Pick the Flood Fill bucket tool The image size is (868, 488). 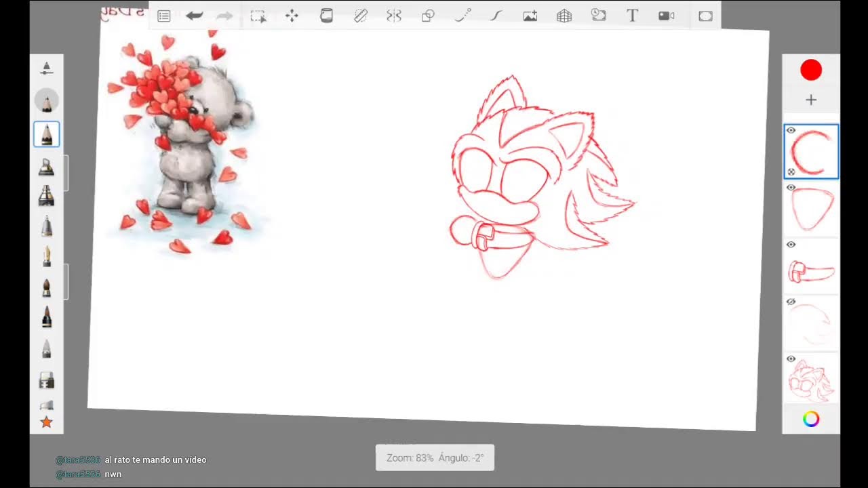(x=326, y=16)
